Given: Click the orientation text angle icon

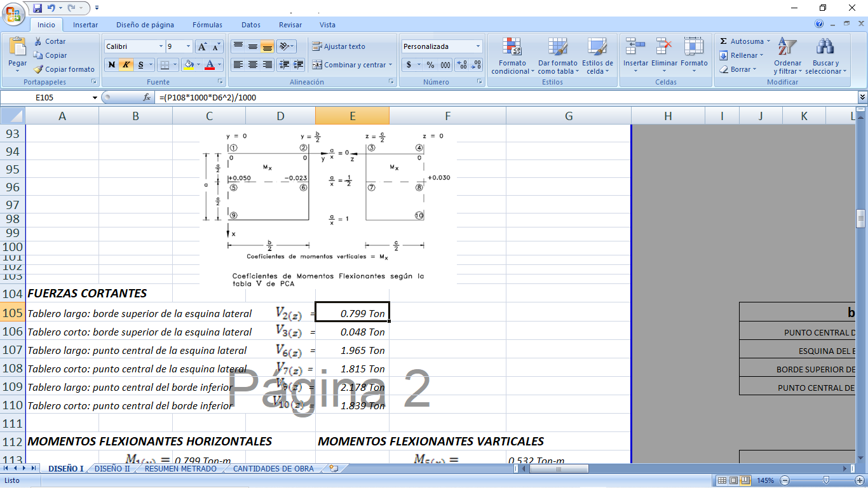Looking at the screenshot, I should click(x=284, y=46).
